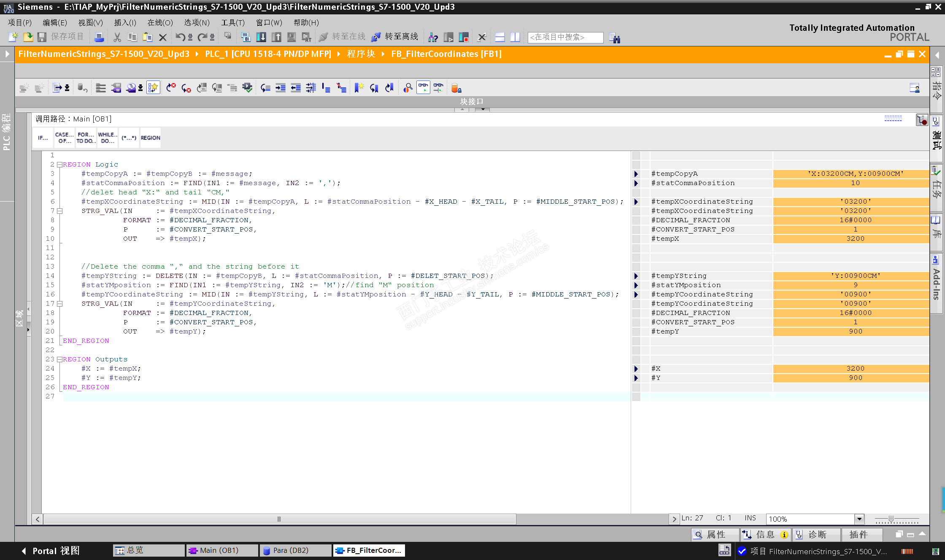
Task: Switch to Main (OB1) editor tab
Action: tap(219, 550)
